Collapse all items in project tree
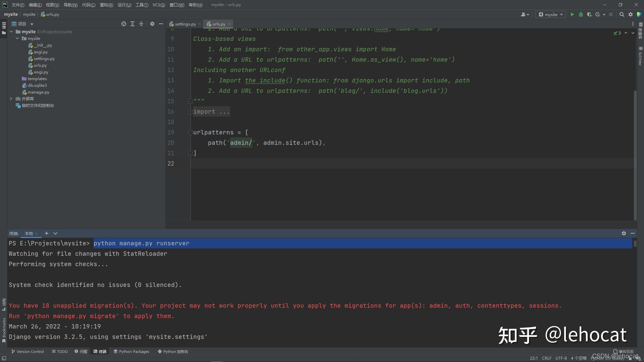The height and width of the screenshot is (362, 644). coord(141,24)
